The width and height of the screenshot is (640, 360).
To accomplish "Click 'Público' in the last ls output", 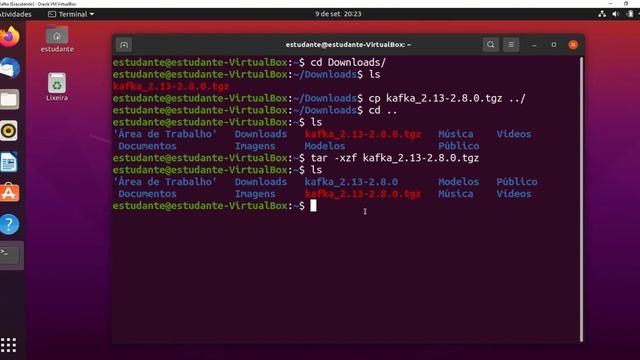I will (517, 182).
